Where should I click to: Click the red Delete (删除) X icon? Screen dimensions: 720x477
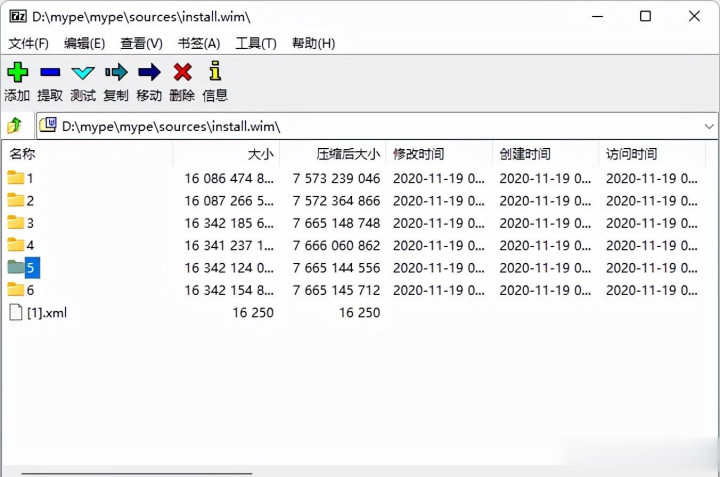(182, 72)
